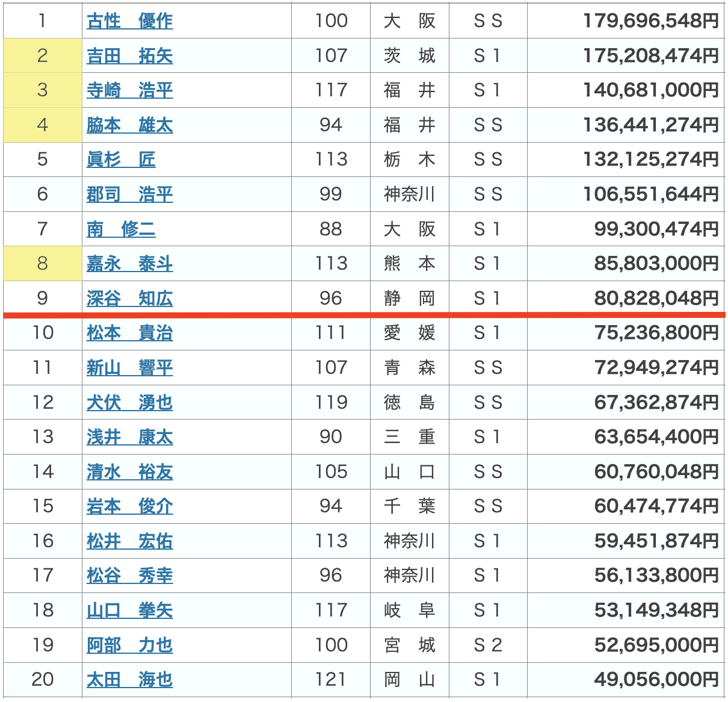Image resolution: width=728 pixels, height=702 pixels.
Task: Open 岩本 俊介 profile link
Action: (129, 506)
